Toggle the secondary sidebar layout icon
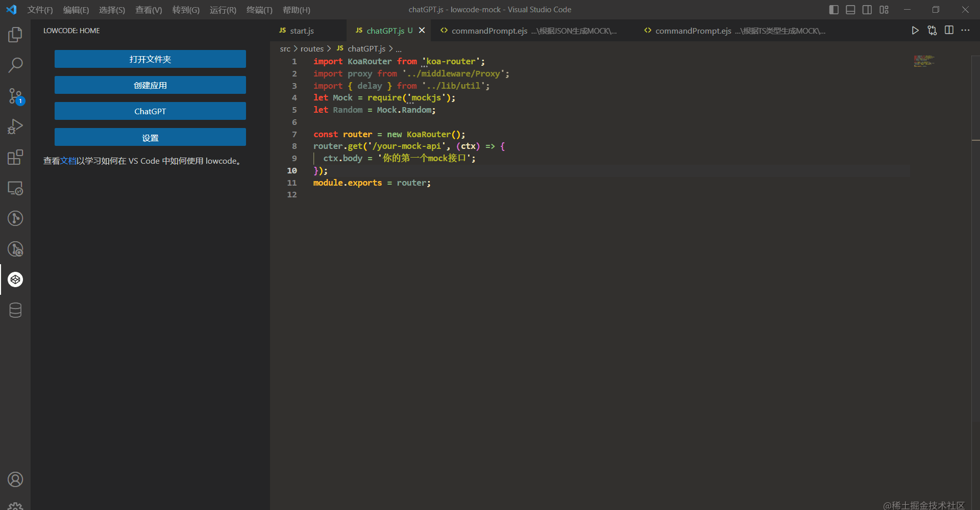Screen dimensions: 980x510 867,10
